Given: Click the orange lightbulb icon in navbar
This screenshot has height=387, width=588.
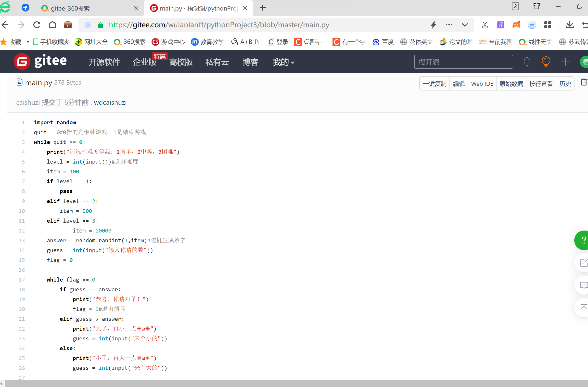Looking at the screenshot, I should [546, 62].
